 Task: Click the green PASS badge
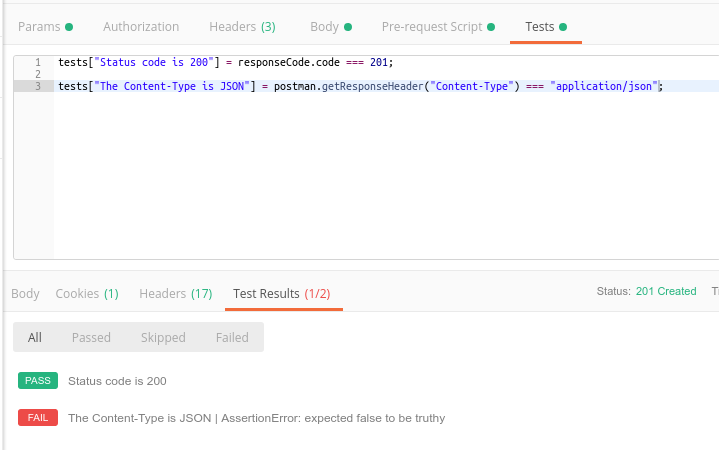pos(38,381)
